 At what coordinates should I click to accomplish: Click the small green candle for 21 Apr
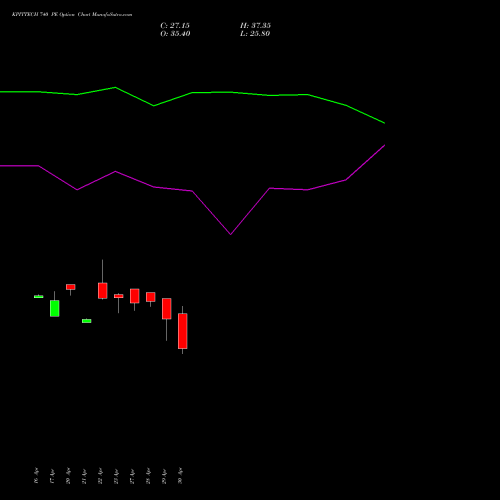point(87,321)
